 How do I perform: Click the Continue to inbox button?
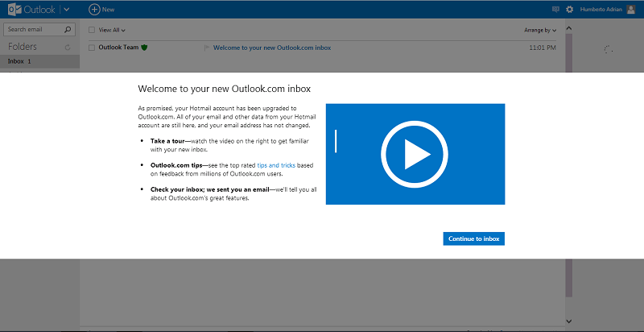click(x=473, y=239)
